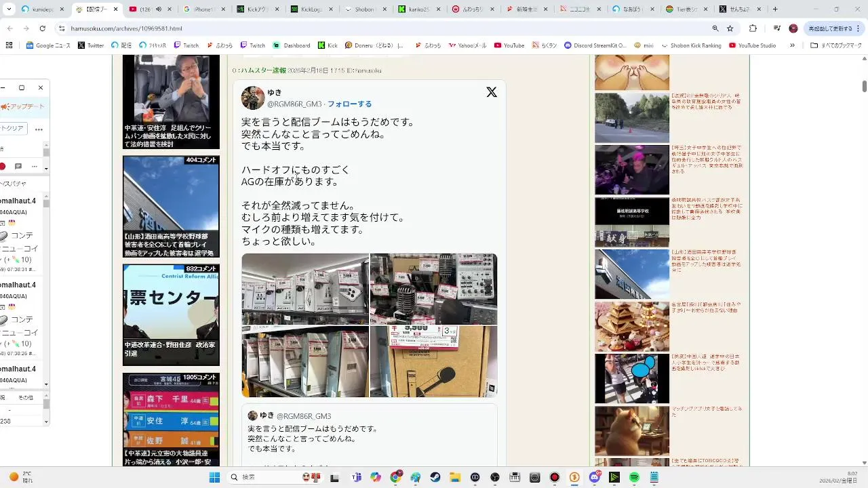Open the Discord StreamKit bookmark
The width and height of the screenshot is (868, 488).
[595, 45]
